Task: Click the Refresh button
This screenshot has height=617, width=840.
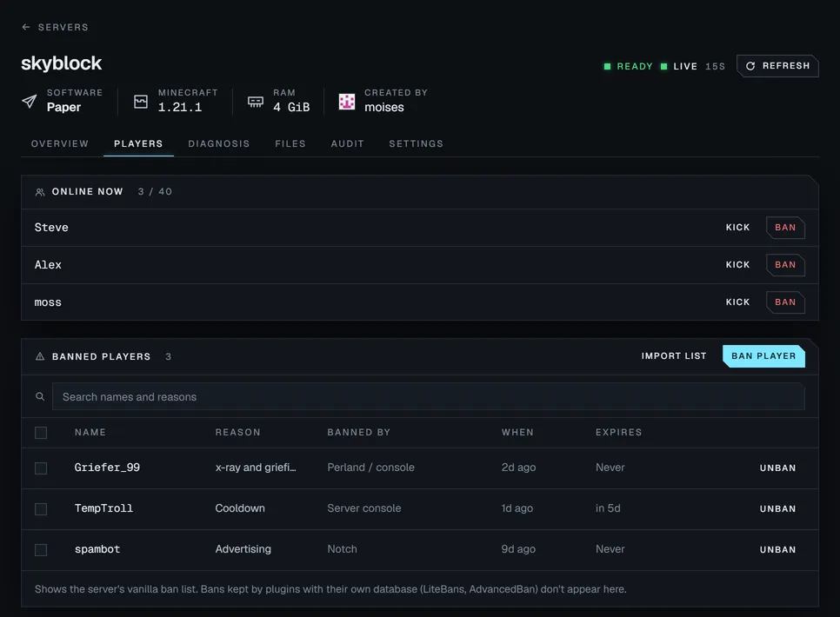Action: tap(777, 66)
